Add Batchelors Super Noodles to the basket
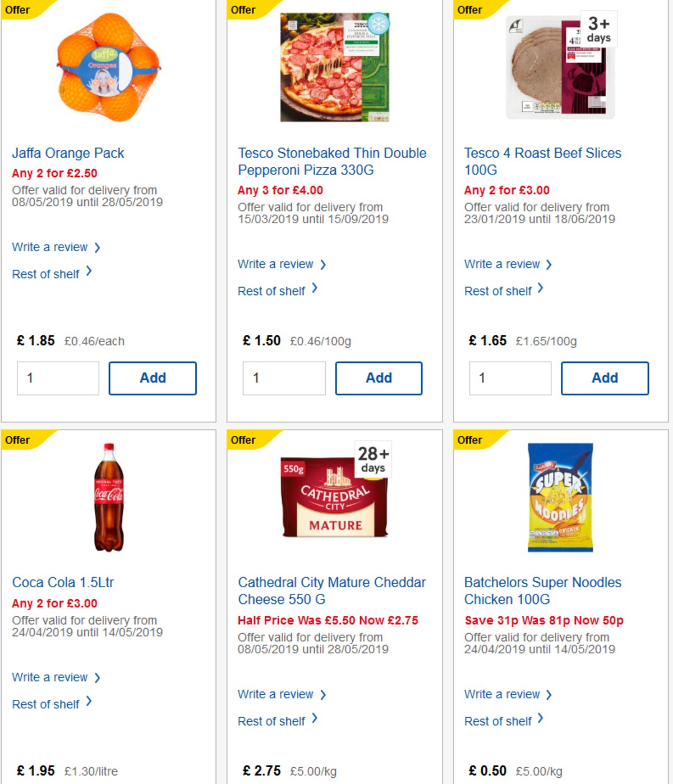This screenshot has width=673, height=784. pyautogui.click(x=605, y=782)
